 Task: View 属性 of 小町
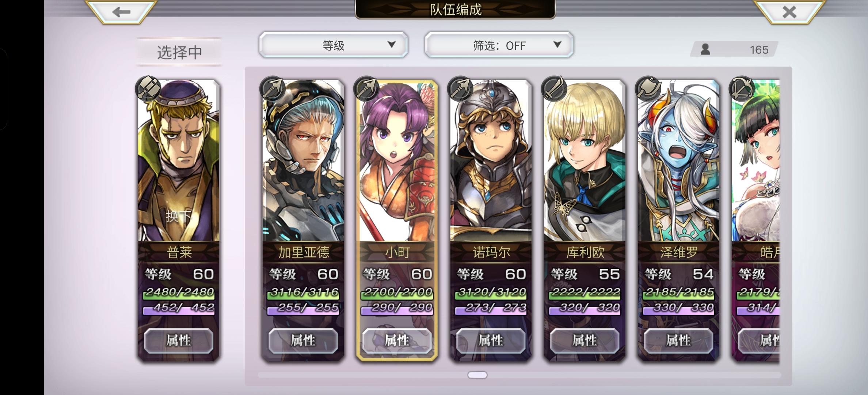click(x=397, y=341)
